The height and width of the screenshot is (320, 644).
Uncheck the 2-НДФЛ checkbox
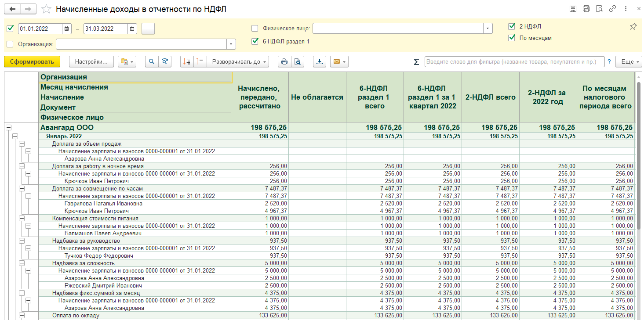(511, 26)
